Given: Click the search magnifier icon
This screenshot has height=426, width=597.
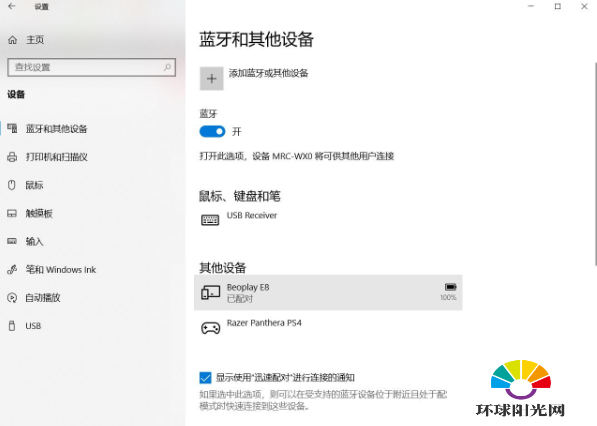Looking at the screenshot, I should tap(167, 67).
